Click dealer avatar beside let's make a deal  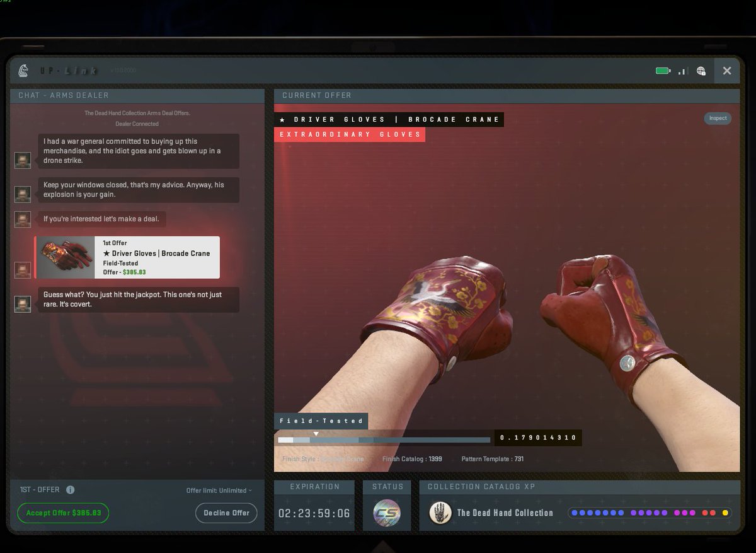pyautogui.click(x=23, y=219)
